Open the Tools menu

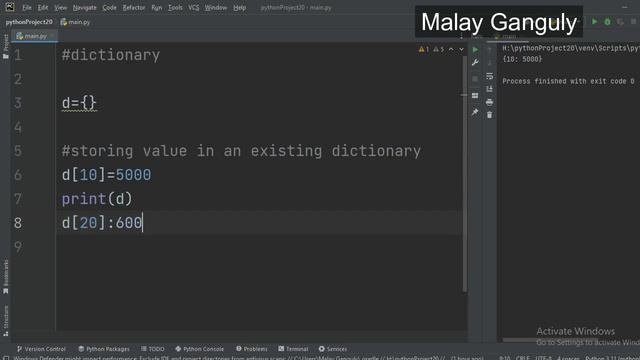(x=175, y=7)
